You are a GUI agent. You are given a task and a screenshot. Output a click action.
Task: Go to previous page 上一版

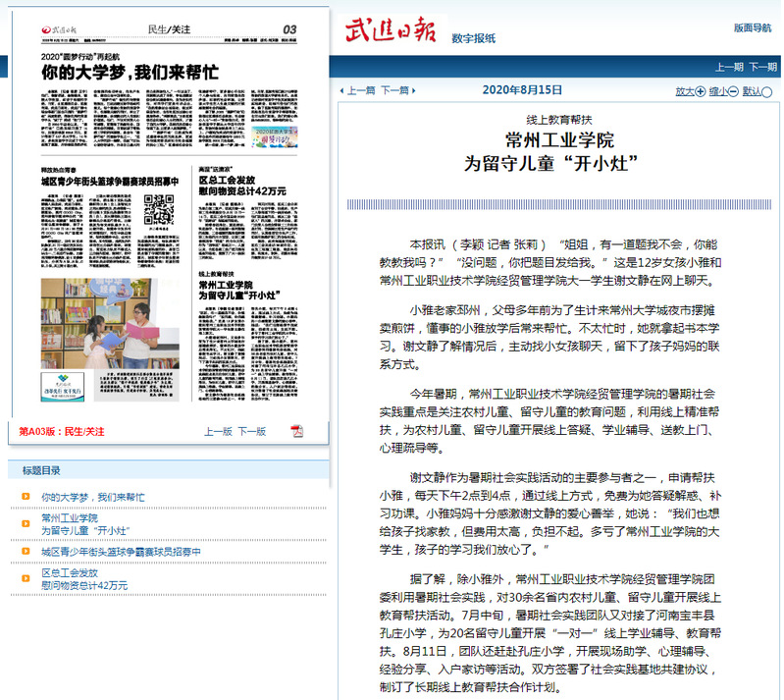pyautogui.click(x=218, y=431)
